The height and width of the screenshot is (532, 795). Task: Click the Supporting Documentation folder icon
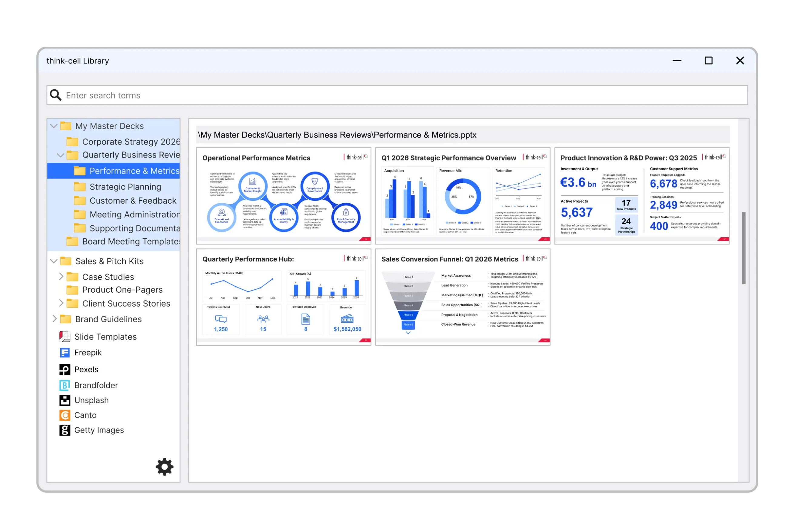tap(80, 228)
